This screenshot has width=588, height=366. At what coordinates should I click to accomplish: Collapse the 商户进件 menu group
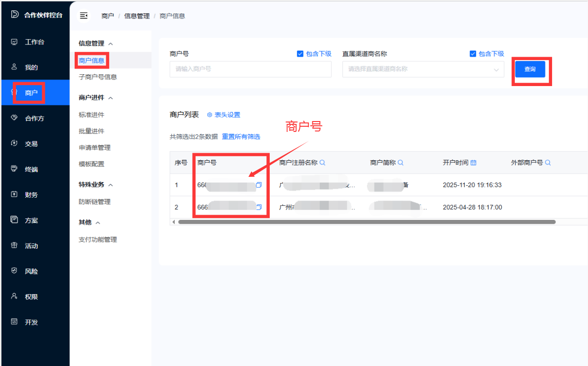click(x=111, y=98)
